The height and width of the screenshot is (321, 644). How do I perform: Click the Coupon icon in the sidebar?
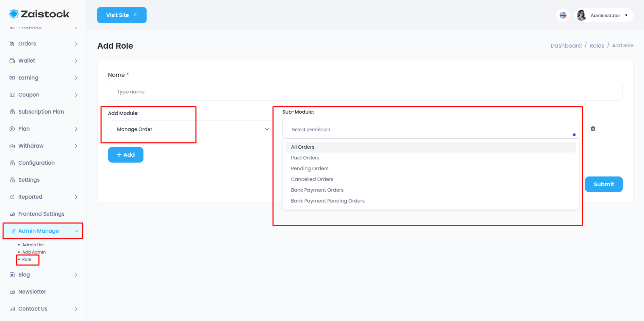pyautogui.click(x=12, y=95)
